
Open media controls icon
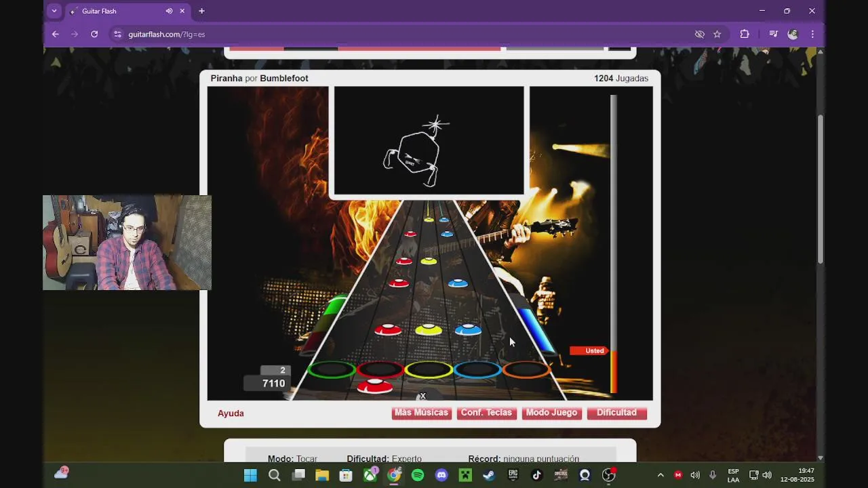click(773, 34)
